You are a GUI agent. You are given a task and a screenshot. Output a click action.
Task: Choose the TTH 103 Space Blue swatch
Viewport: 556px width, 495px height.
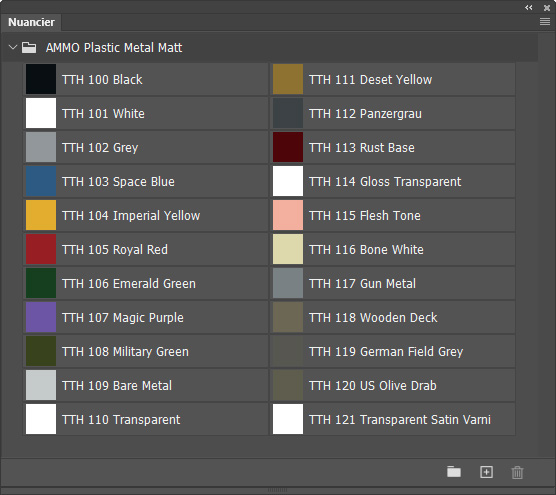click(41, 181)
